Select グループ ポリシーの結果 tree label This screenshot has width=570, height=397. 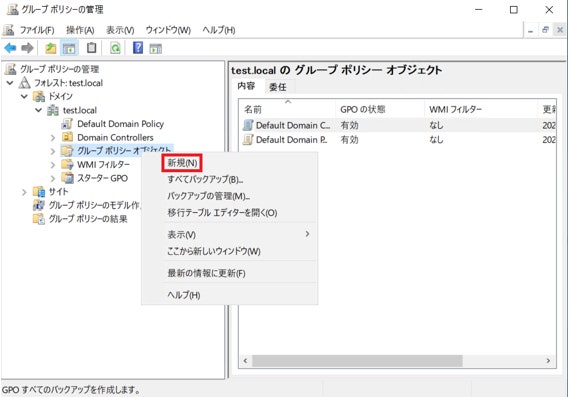point(88,219)
